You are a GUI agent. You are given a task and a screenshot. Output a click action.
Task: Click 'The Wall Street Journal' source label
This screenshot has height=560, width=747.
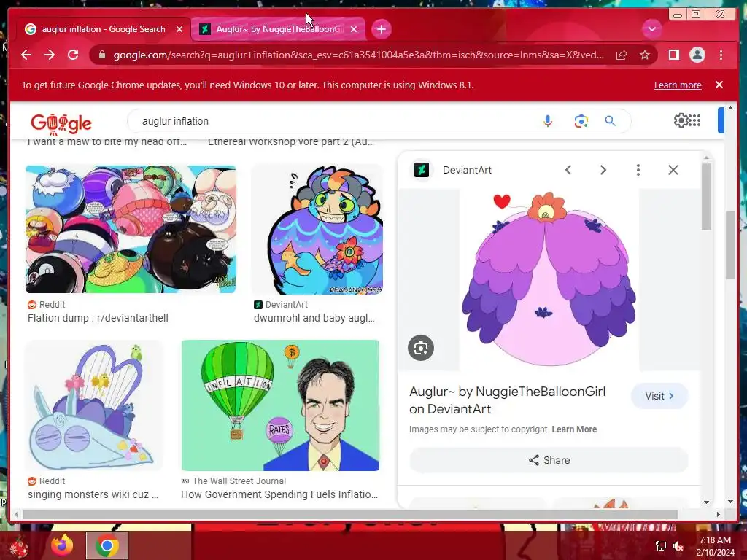239,481
